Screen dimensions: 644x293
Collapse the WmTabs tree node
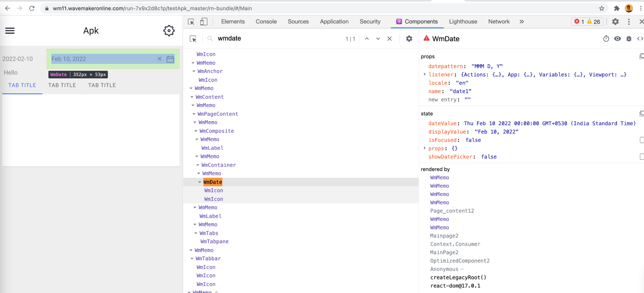click(196, 233)
